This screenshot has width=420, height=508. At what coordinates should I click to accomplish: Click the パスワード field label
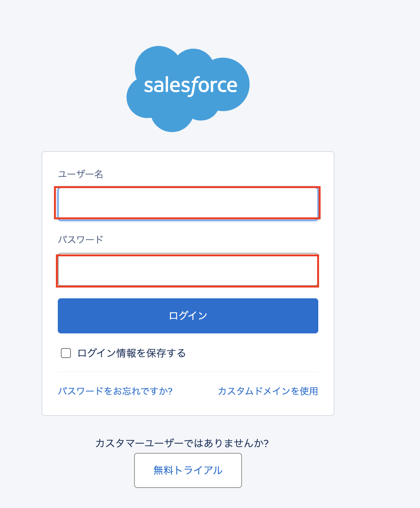point(81,240)
